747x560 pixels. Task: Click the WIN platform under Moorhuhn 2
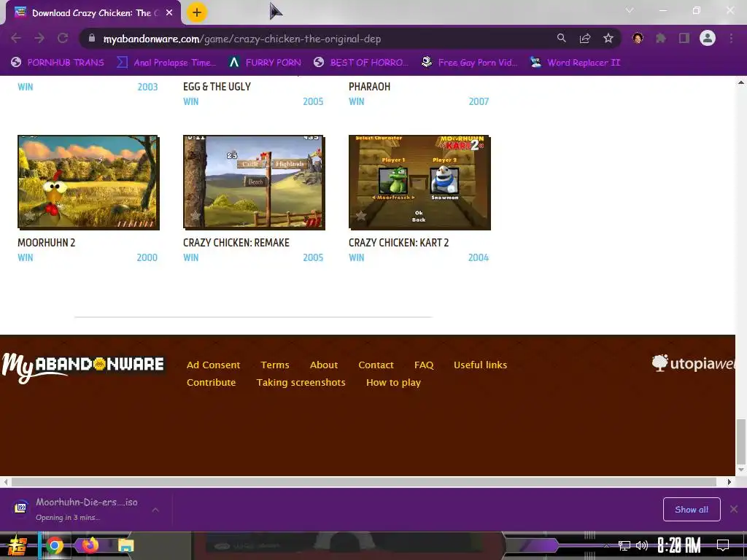(x=26, y=257)
